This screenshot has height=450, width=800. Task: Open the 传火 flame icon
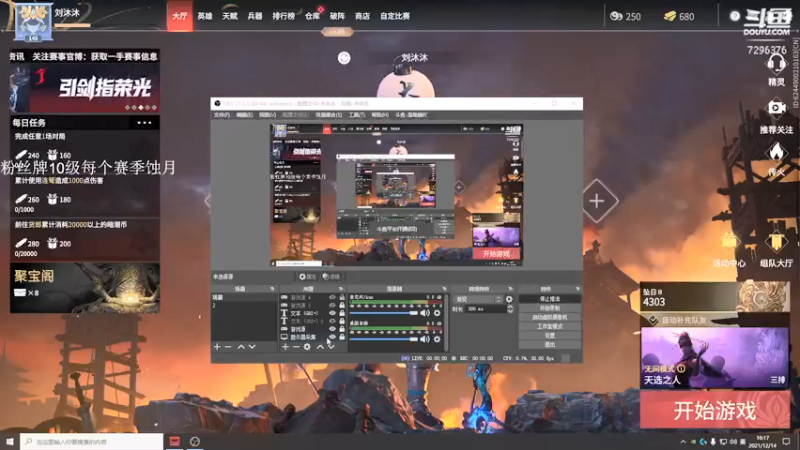click(776, 152)
